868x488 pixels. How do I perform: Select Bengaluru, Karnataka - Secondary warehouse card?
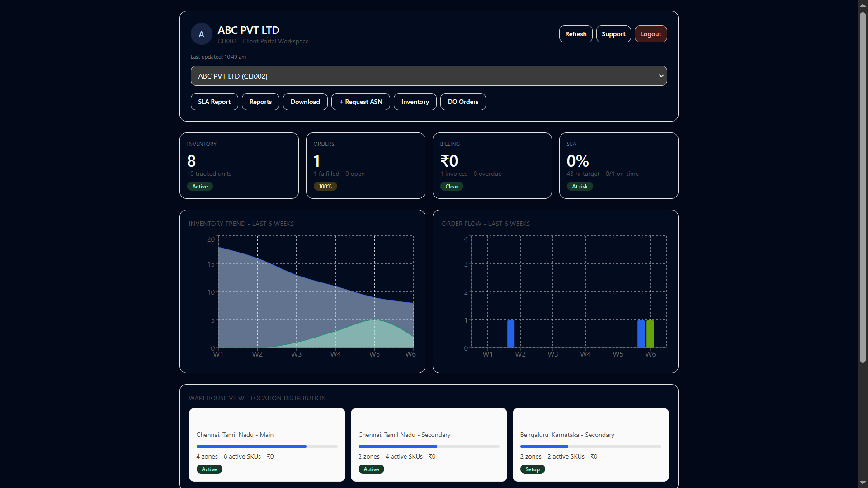pos(590,445)
